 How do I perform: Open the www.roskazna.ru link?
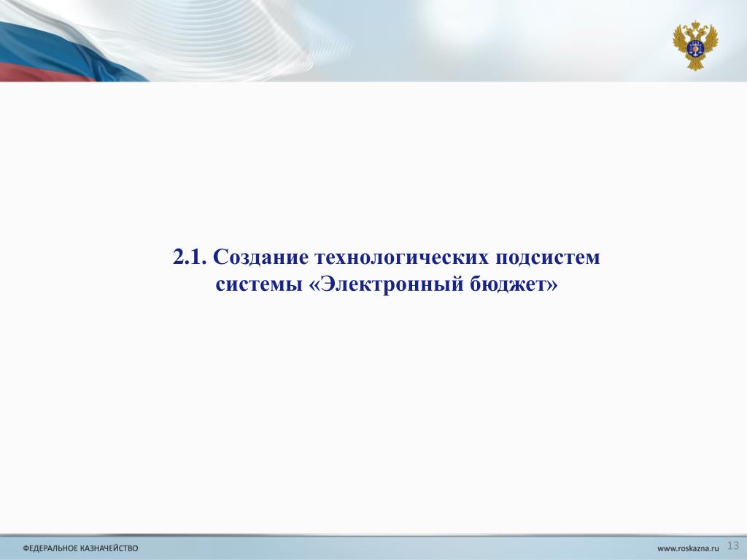point(688,548)
